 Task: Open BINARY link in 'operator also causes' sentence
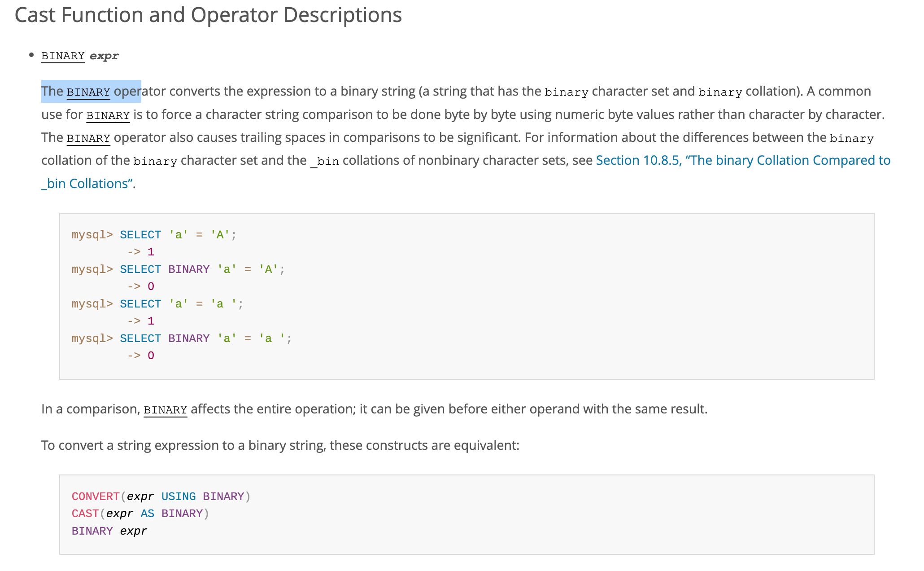point(88,138)
